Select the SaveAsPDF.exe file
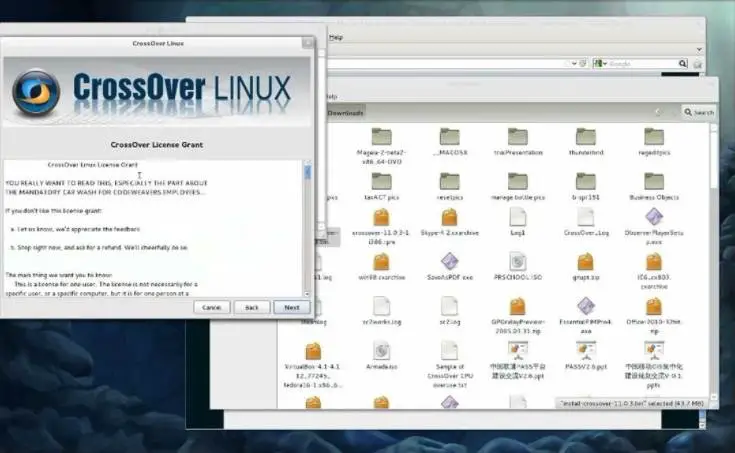The width and height of the screenshot is (735, 453). (450, 266)
